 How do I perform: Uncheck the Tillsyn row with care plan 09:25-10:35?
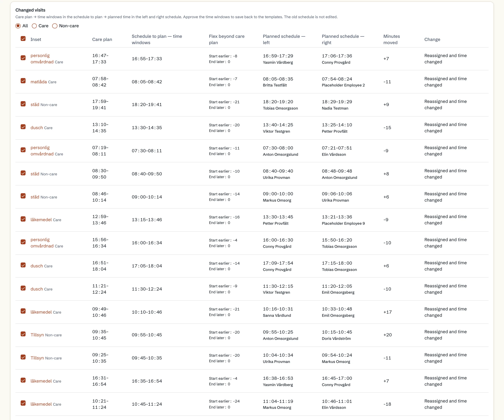pos(23,357)
